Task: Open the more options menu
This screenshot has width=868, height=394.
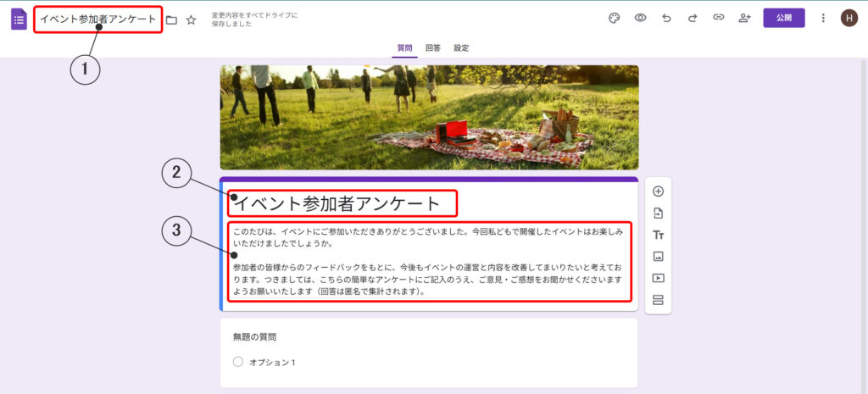Action: pos(823,19)
